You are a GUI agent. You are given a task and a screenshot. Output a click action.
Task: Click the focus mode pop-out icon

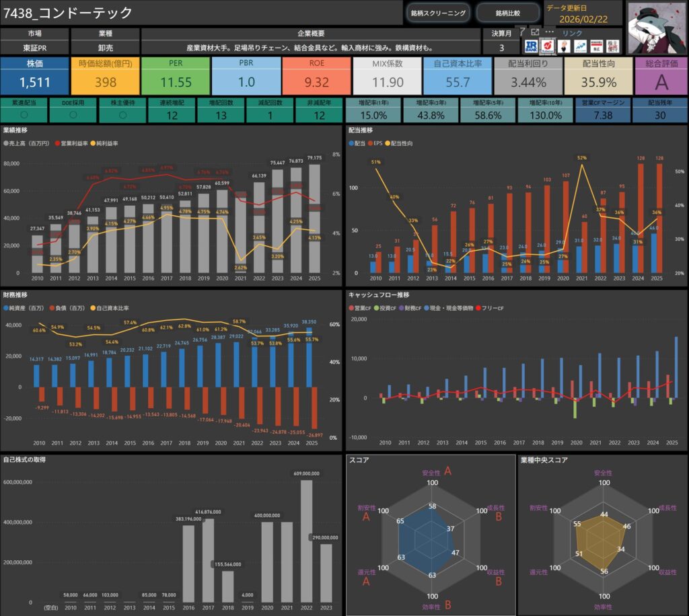535,32
